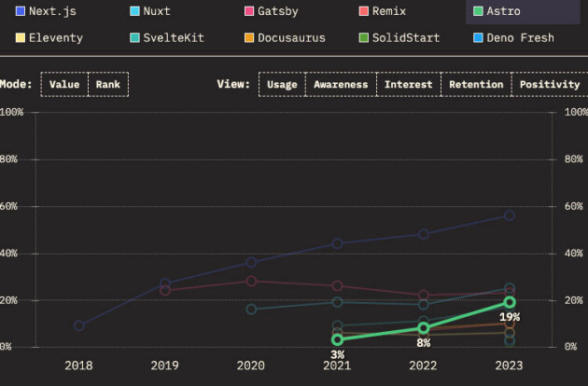Toggle the Remix legend item

coord(383,11)
